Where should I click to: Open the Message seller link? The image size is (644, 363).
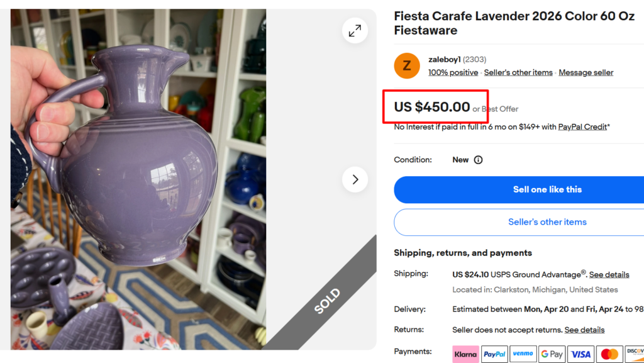pyautogui.click(x=586, y=72)
